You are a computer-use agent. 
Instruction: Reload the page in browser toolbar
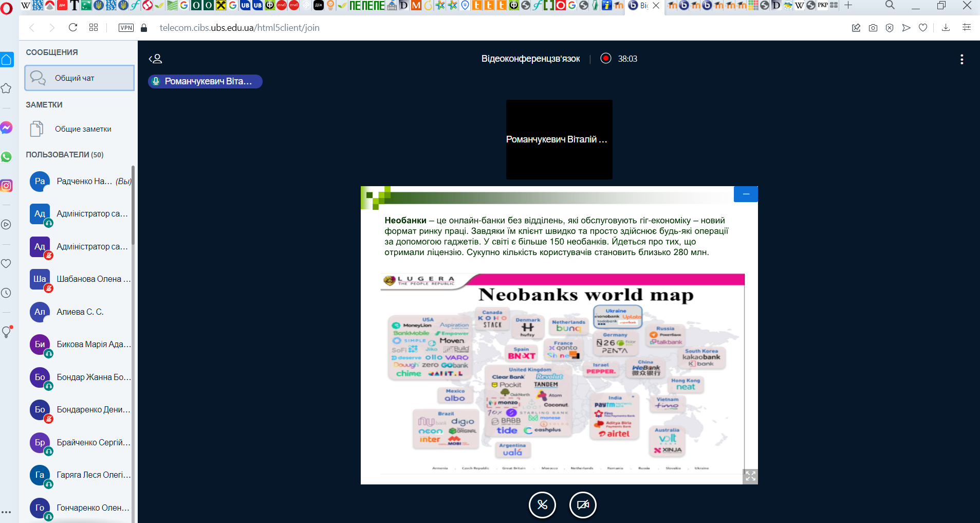73,27
